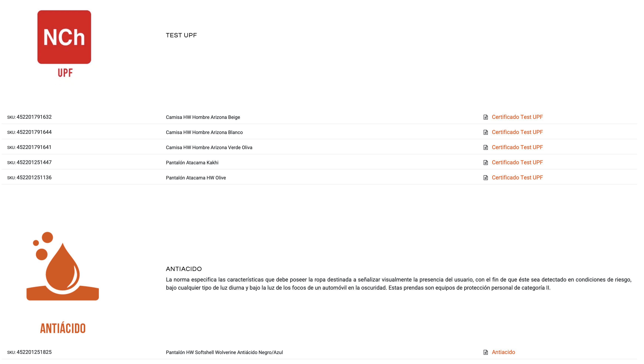Screen dimensions: 644x364
Task: Click the TEST UPF heading
Action: pos(181,35)
